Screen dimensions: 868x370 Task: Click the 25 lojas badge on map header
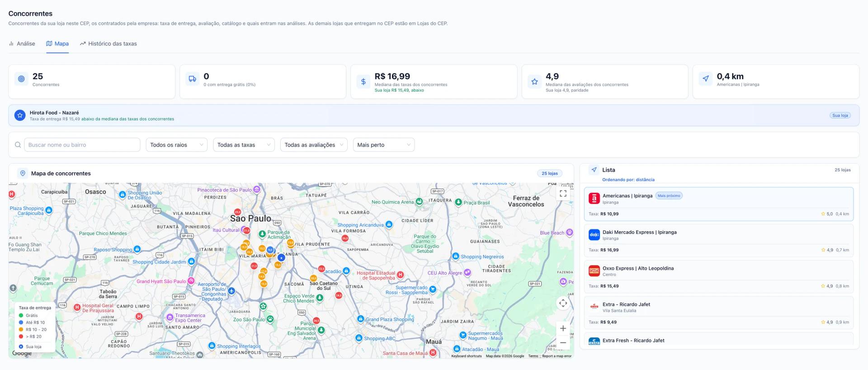(550, 173)
